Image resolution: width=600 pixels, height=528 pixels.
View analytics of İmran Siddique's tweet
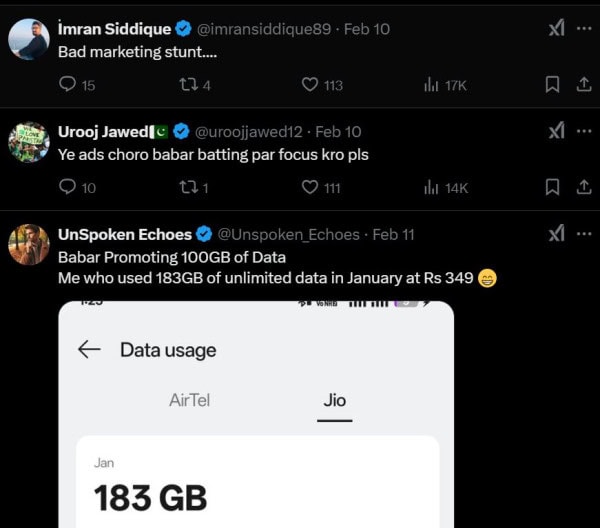[431, 85]
